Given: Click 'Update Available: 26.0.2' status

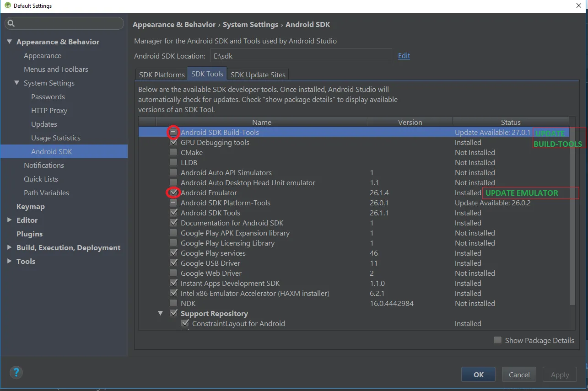Looking at the screenshot, I should pyautogui.click(x=493, y=203).
